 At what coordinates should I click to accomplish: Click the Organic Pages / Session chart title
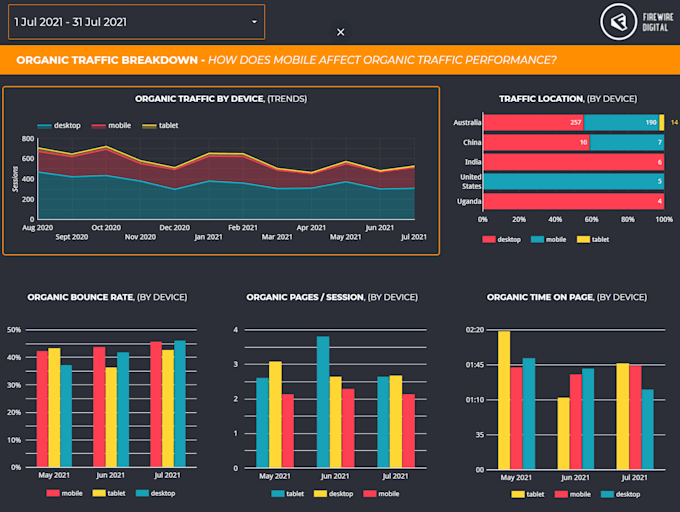coord(332,297)
